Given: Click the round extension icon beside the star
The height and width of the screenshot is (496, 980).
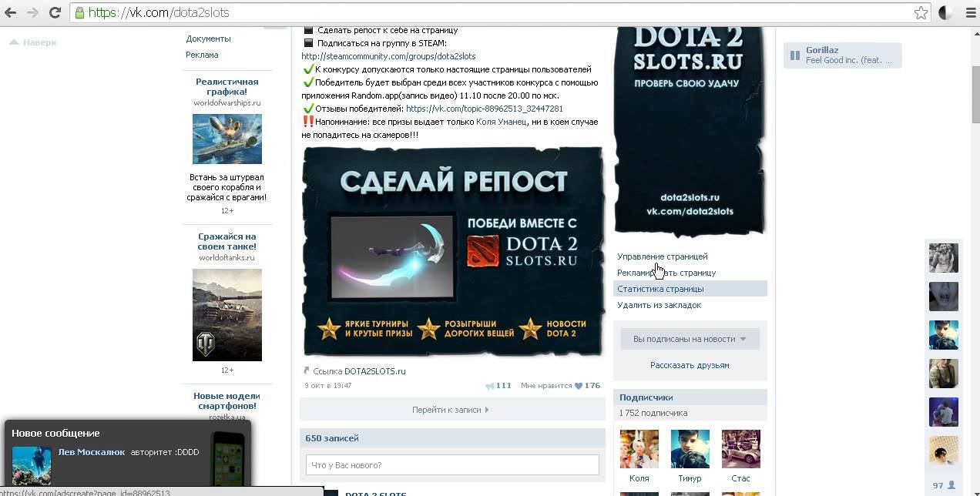Looking at the screenshot, I should pyautogui.click(x=945, y=12).
